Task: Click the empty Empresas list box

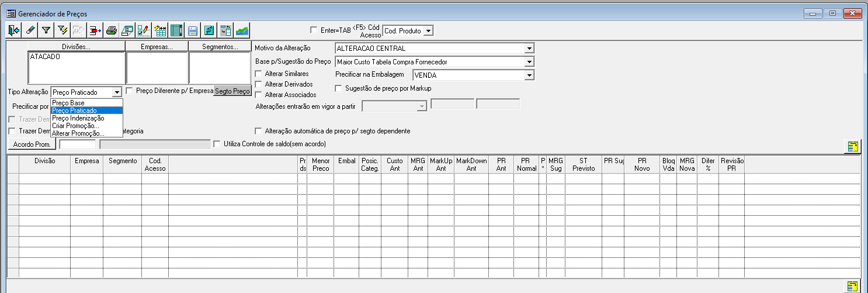Action: click(157, 68)
